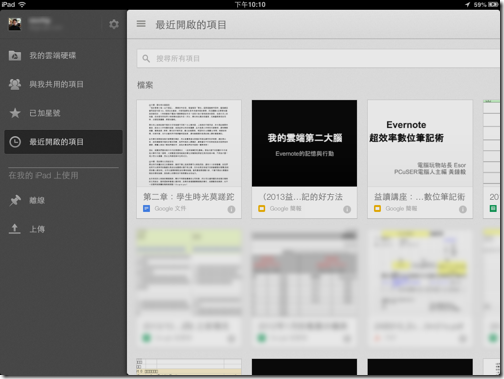Open 我的雲端硬碟 (My Drive)
Viewport: 504px width, 379px height.
(x=63, y=56)
